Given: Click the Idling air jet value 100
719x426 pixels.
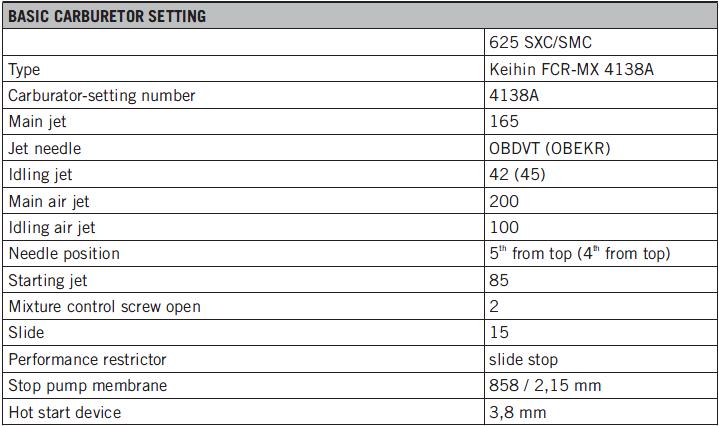Looking at the screenshot, I should [505, 227].
